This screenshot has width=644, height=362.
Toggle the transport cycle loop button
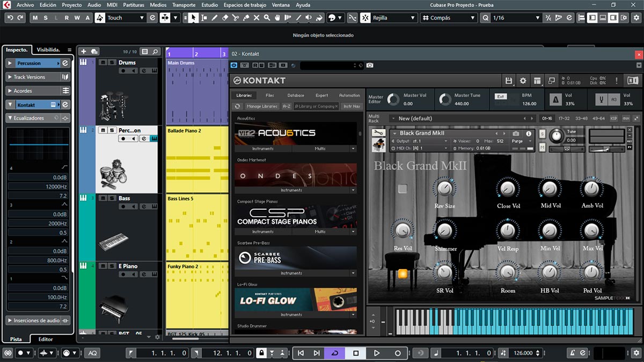[335, 353]
